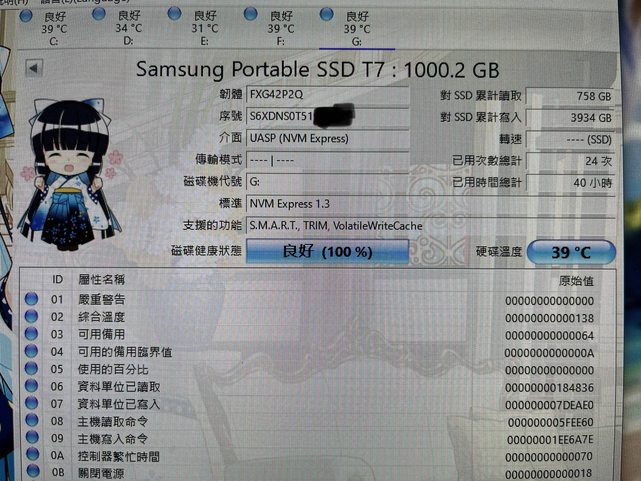The height and width of the screenshot is (481, 641).
Task: Click the previous disk arrow button
Action: coord(33,69)
